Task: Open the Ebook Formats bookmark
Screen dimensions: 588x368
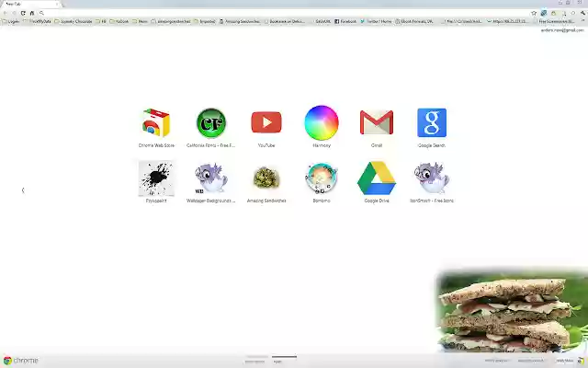Action: tap(414, 21)
